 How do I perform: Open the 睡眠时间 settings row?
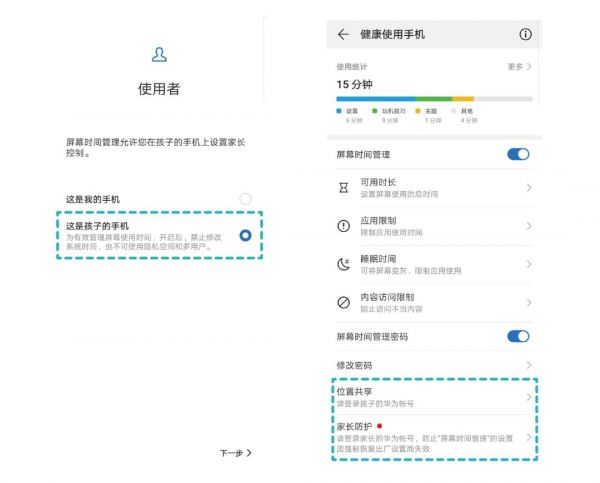[x=430, y=264]
